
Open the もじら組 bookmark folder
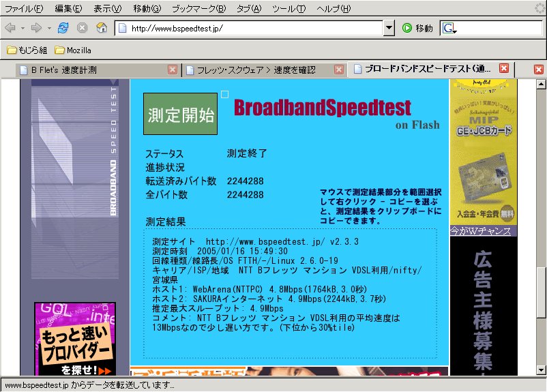[27, 50]
